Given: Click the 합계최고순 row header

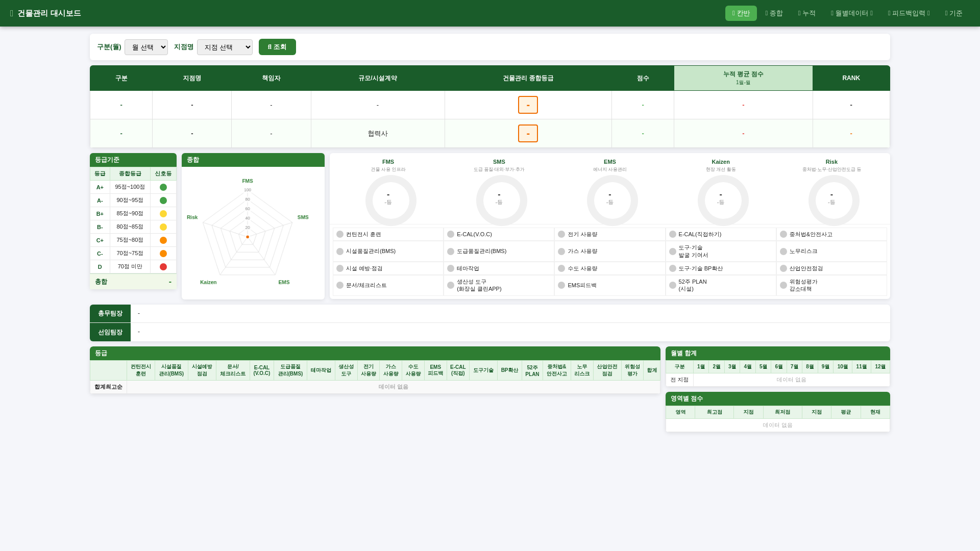Looking at the screenshot, I should [108, 387].
